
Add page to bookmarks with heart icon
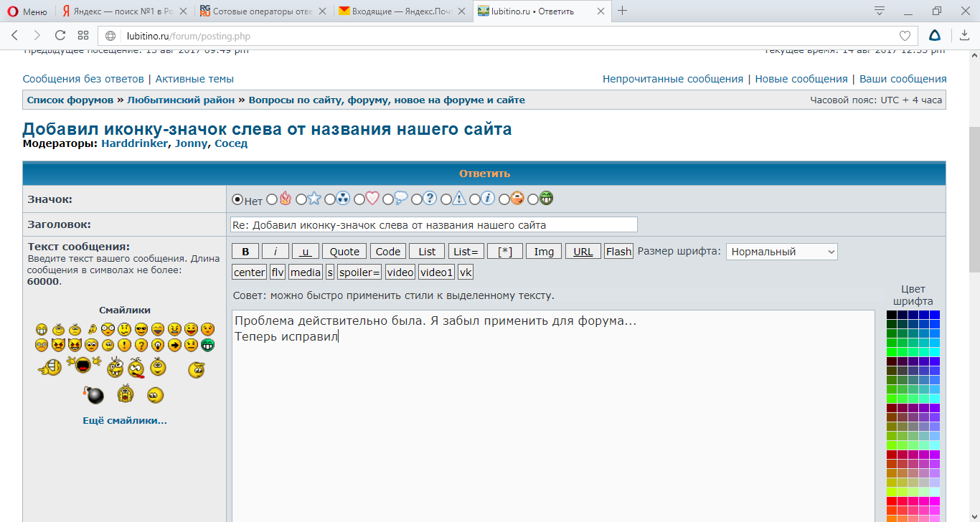tap(905, 36)
